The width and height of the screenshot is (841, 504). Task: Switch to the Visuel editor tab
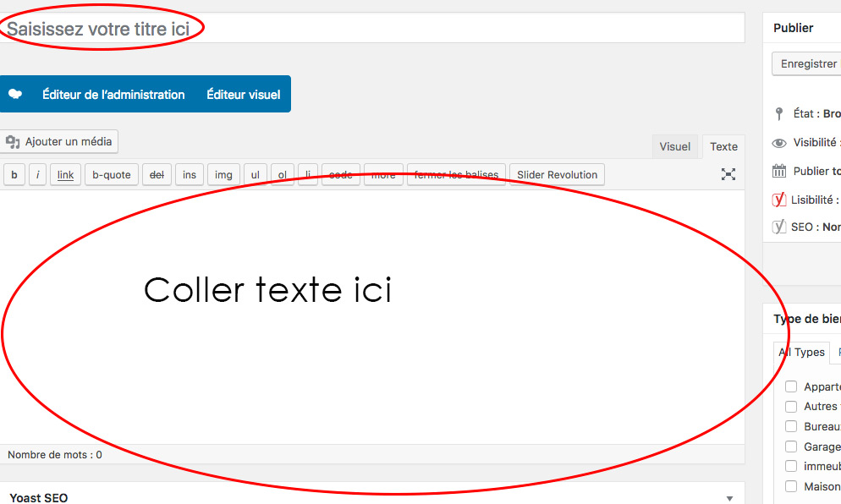pyautogui.click(x=674, y=146)
